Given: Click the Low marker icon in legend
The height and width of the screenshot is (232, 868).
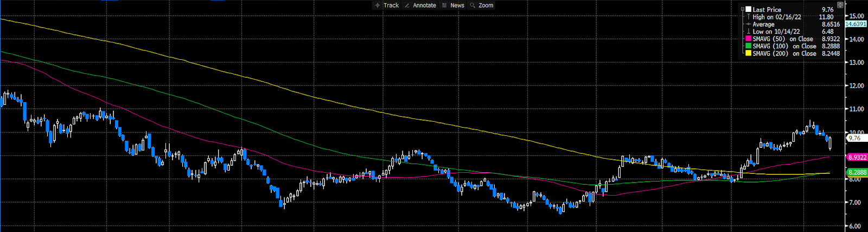Looking at the screenshot, I should tap(749, 32).
